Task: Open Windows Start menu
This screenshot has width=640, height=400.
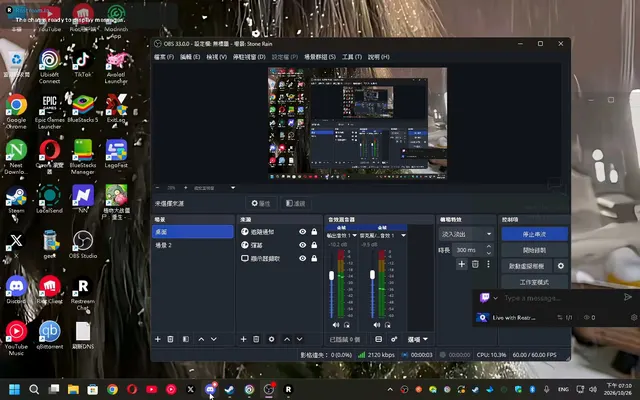Action: (x=14, y=389)
